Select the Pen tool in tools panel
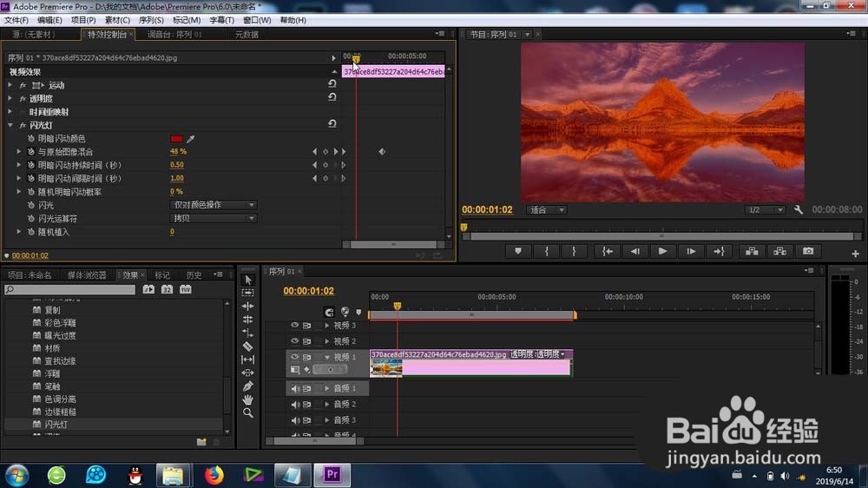The height and width of the screenshot is (488, 868). pyautogui.click(x=248, y=386)
